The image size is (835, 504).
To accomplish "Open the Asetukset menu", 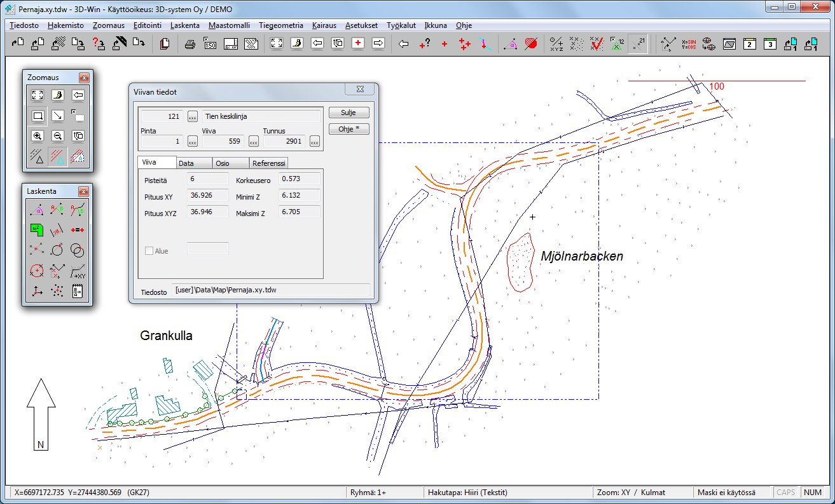I will [361, 26].
